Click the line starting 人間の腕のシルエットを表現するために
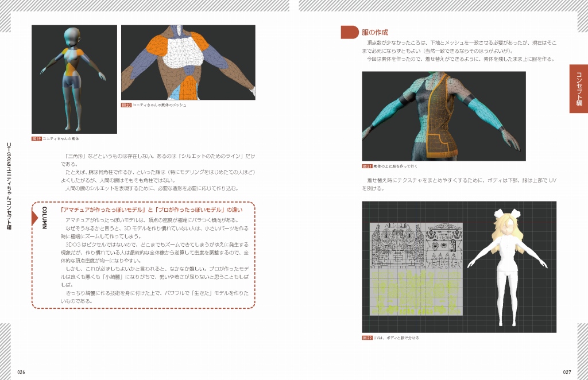This screenshot has width=588, height=380. point(152,188)
